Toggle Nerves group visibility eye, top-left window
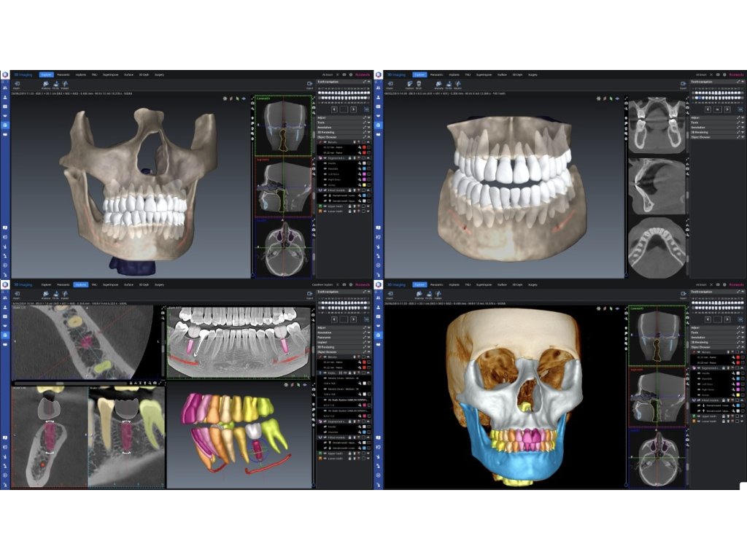This screenshot has width=747, height=560. point(325,142)
